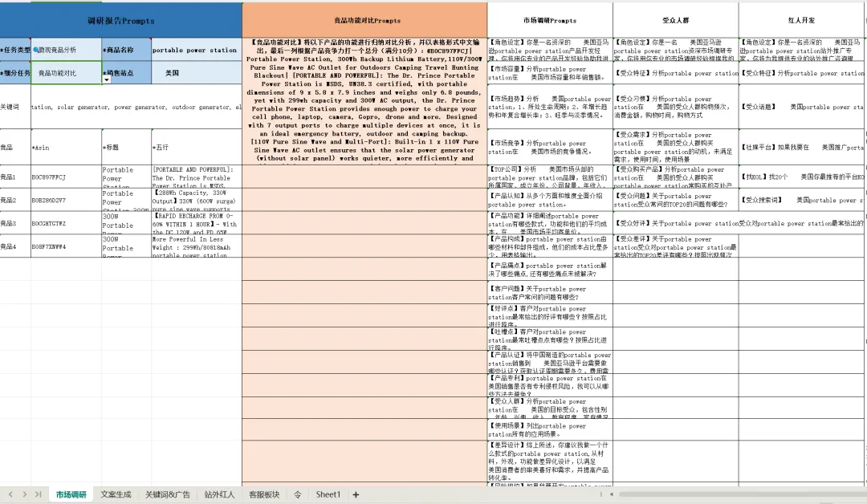Viewport: 867px width, 504px height.
Task: Open the 文案生成 sheet tab
Action: 116,494
